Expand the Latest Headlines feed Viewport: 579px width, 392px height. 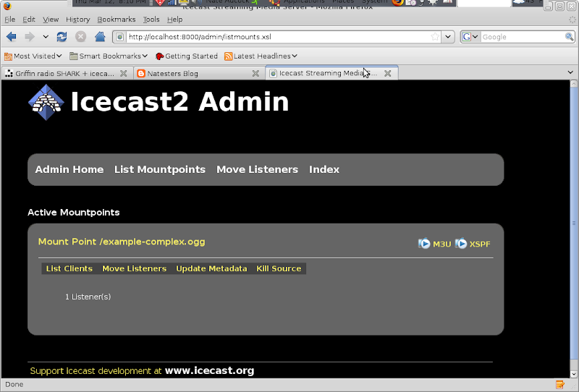261,56
